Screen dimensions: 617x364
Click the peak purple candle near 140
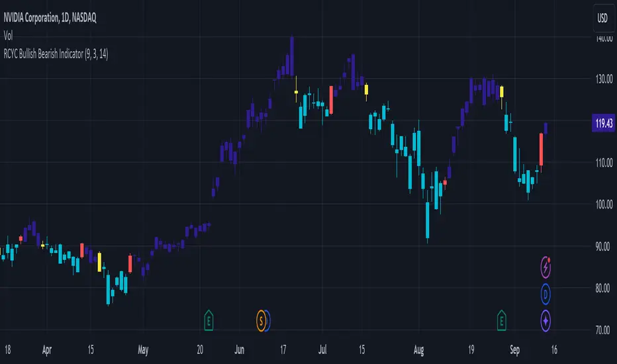[x=292, y=56]
